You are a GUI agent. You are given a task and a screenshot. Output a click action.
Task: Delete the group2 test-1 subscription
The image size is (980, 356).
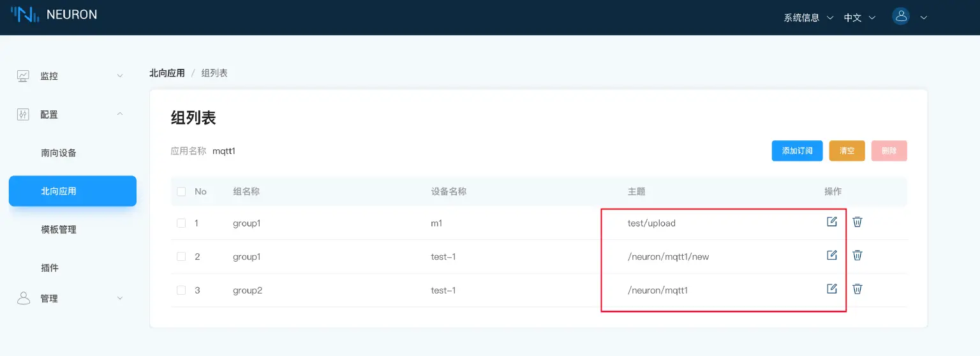[857, 289]
